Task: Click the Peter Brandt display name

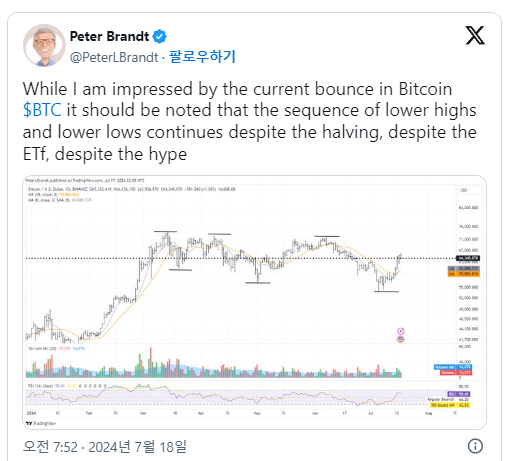Action: (109, 36)
